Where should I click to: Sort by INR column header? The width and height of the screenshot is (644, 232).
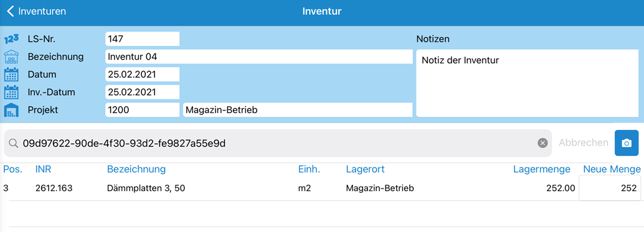[x=44, y=169]
